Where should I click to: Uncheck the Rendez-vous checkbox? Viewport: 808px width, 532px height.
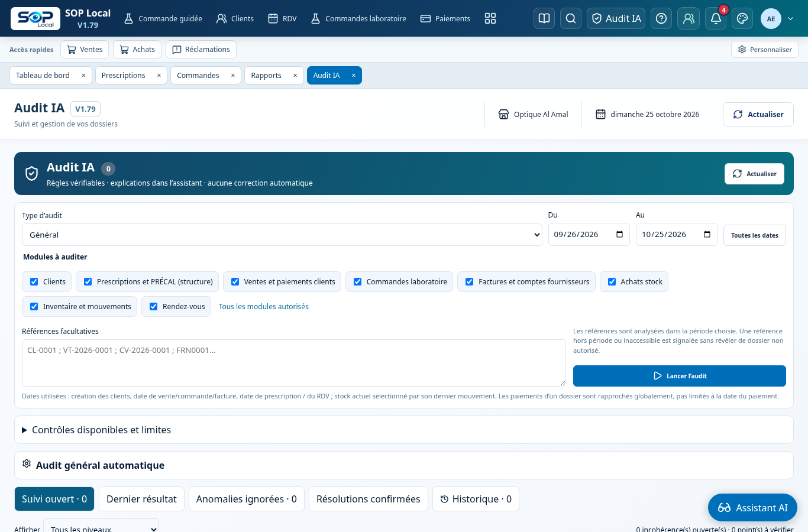click(154, 307)
